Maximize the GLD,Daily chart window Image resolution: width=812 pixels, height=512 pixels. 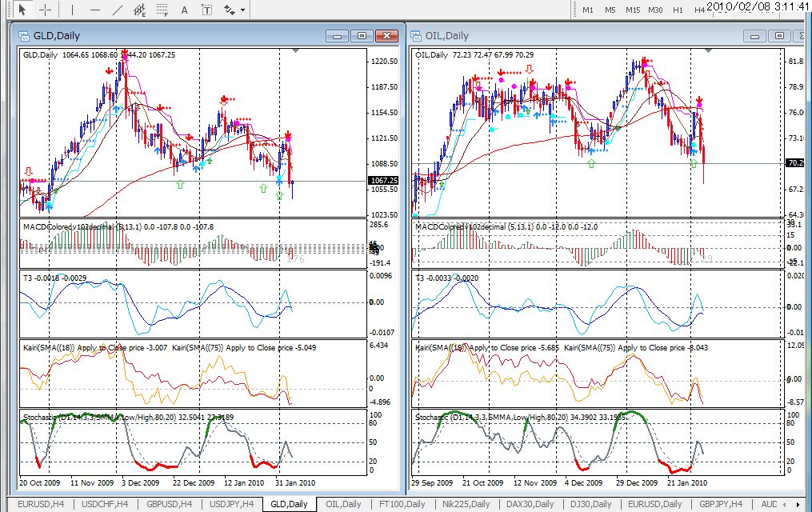pyautogui.click(x=362, y=36)
